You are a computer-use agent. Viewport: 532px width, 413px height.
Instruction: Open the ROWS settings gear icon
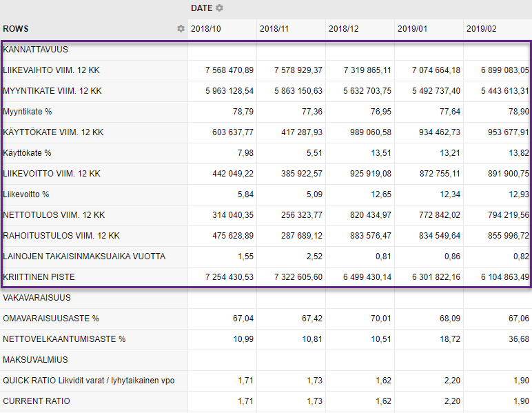pos(181,28)
